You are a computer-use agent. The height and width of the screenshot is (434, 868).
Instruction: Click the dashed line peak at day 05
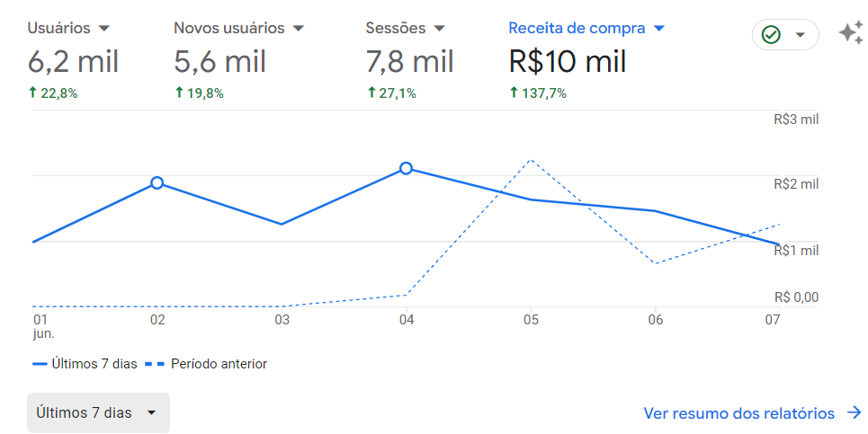click(x=531, y=161)
